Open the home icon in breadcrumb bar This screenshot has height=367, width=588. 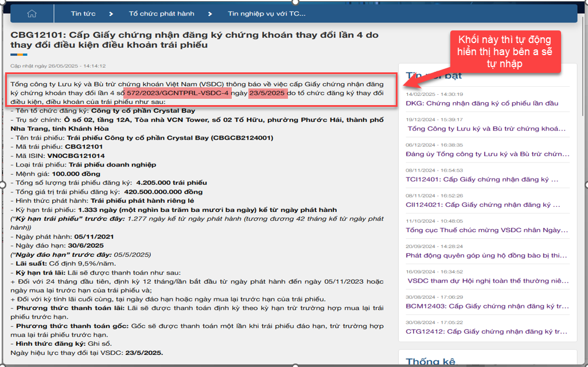(32, 14)
